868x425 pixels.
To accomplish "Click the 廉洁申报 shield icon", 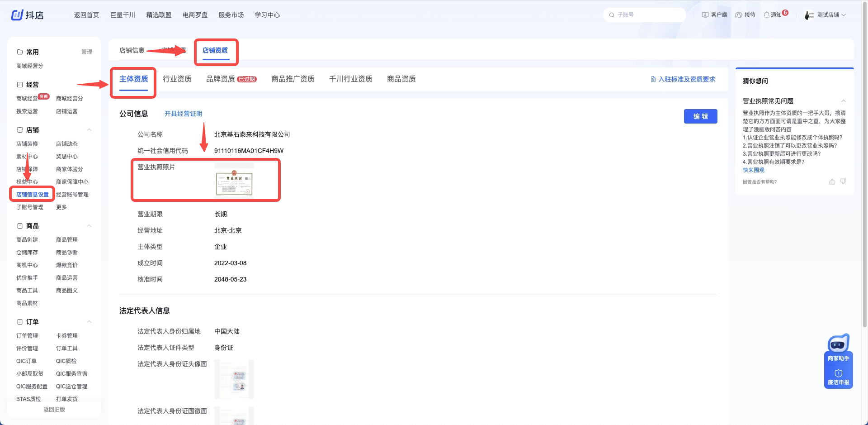I will click(x=839, y=373).
